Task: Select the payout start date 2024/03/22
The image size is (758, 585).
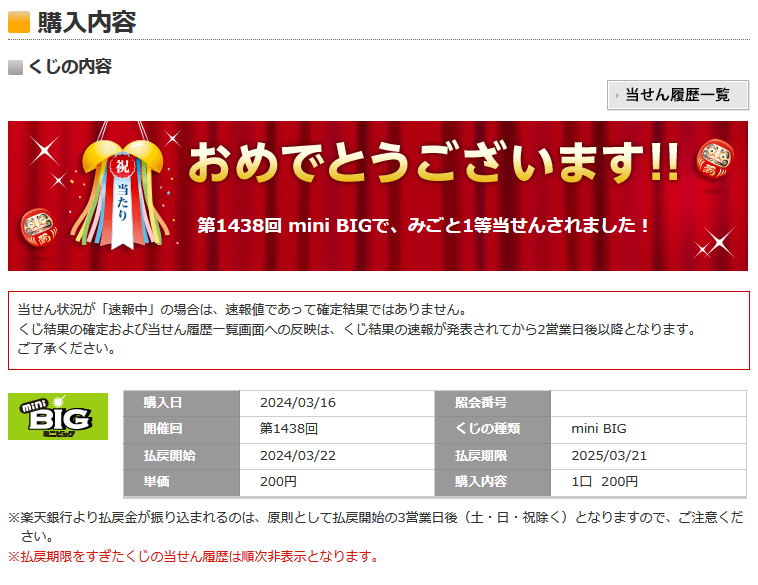Action: tap(298, 456)
